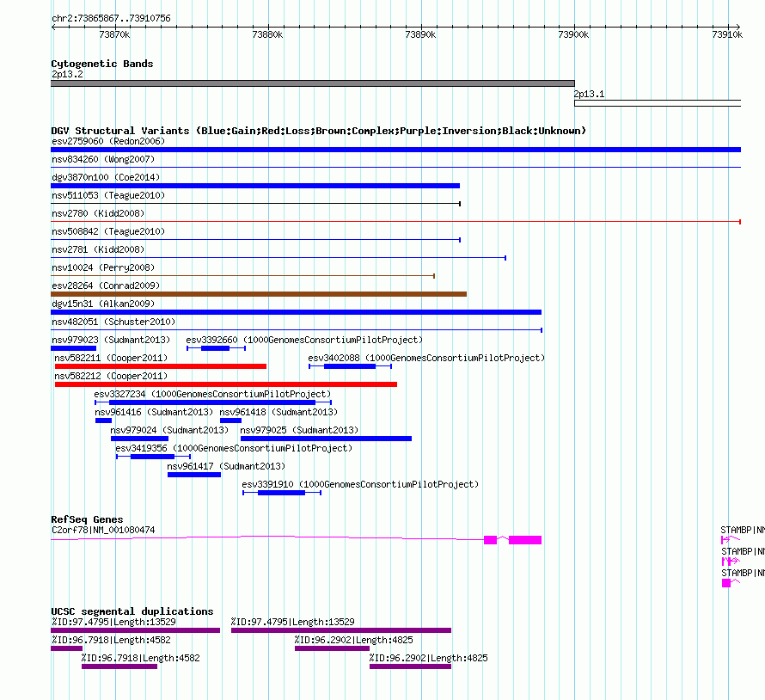
Task: Click the nsv582211 (Cooper2011) red loss bar
Action: pos(161,366)
